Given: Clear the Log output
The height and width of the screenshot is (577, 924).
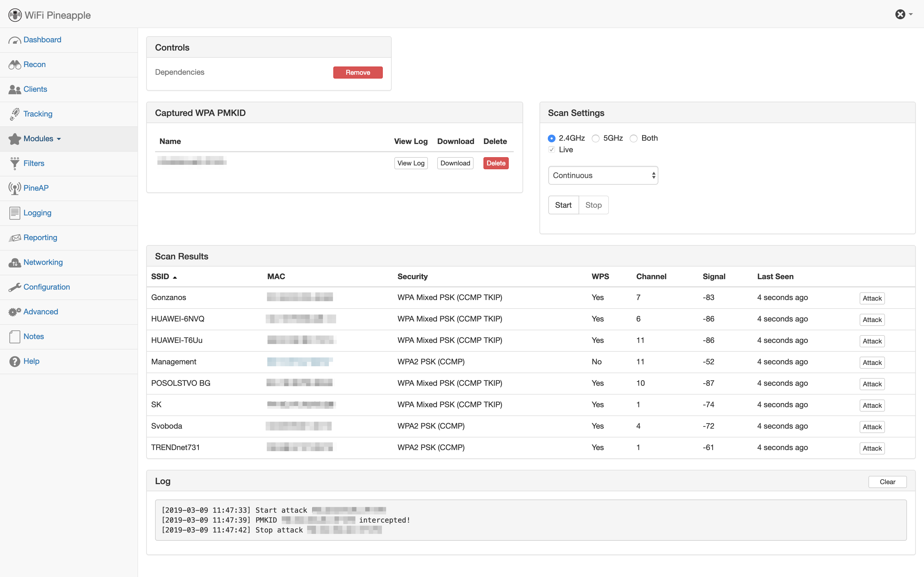Looking at the screenshot, I should pyautogui.click(x=887, y=482).
